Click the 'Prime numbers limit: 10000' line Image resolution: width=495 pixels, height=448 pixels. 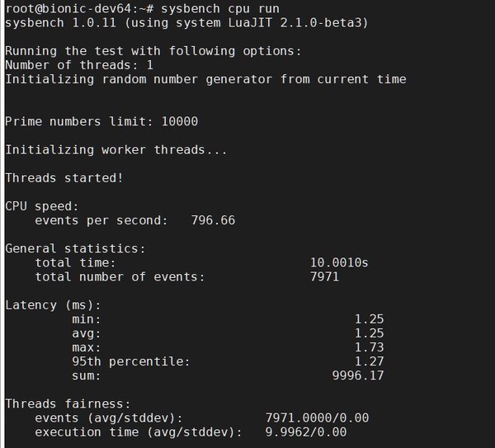pyautogui.click(x=101, y=121)
